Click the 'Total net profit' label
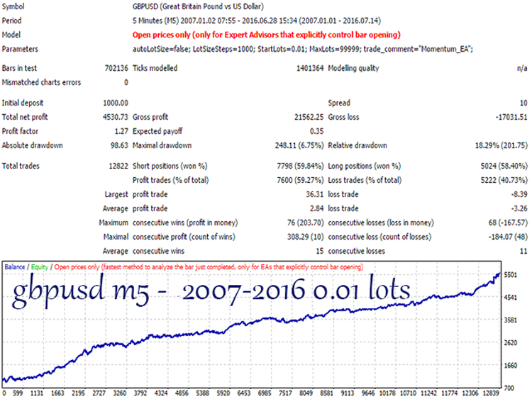 [25, 117]
